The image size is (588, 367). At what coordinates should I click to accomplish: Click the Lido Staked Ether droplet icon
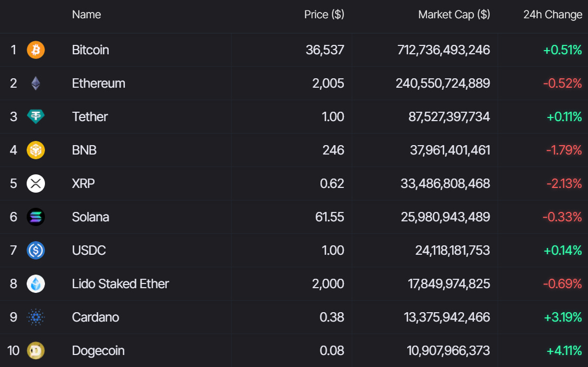36,283
